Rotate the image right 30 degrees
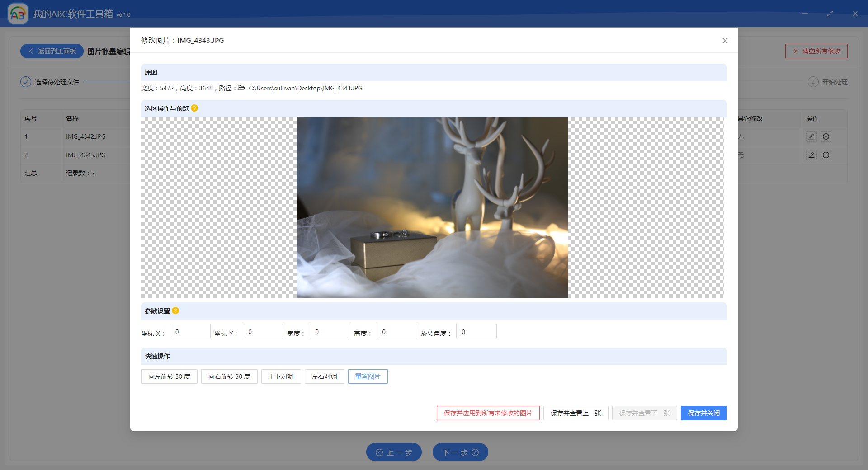The width and height of the screenshot is (868, 470). click(x=229, y=376)
